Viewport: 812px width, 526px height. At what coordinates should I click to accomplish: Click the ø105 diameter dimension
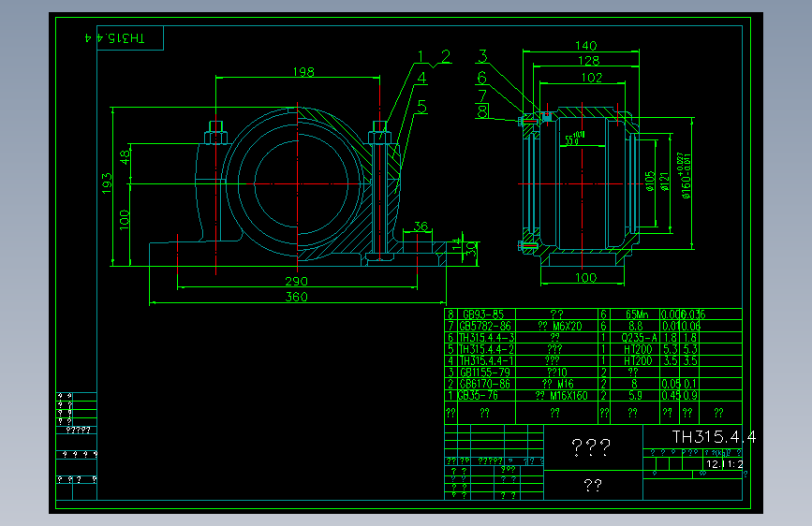tap(650, 182)
